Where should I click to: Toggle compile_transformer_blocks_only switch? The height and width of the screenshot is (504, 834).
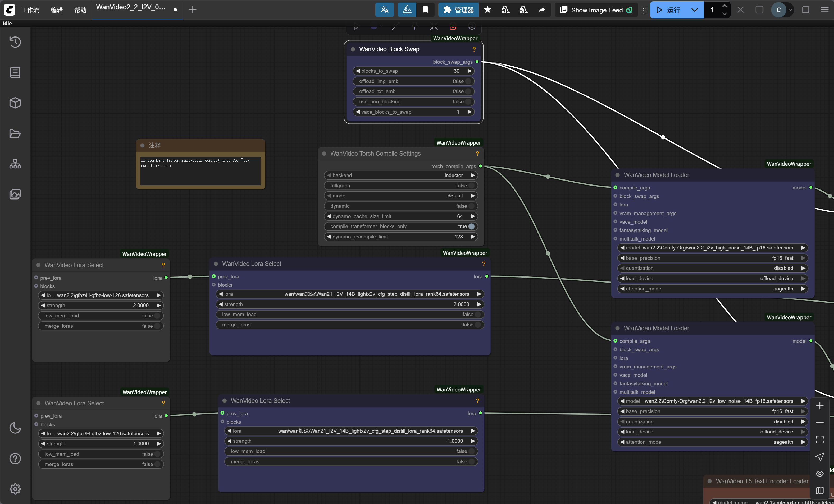point(471,226)
